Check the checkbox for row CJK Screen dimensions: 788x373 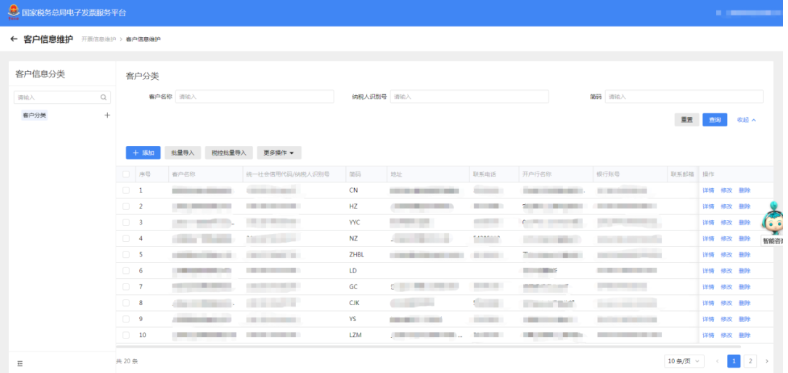126,303
